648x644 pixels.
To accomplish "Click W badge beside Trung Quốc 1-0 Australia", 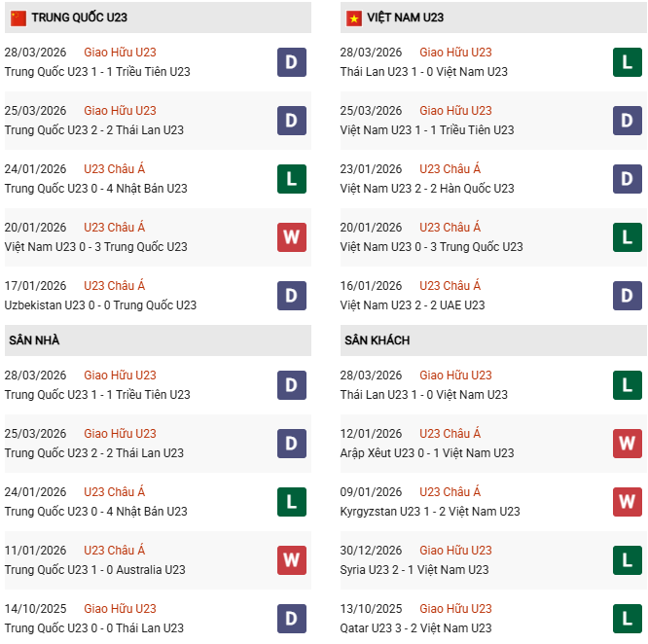I will tap(292, 560).
